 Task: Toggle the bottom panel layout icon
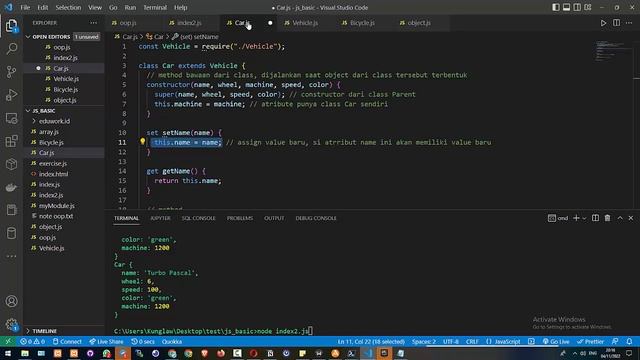(566, 7)
